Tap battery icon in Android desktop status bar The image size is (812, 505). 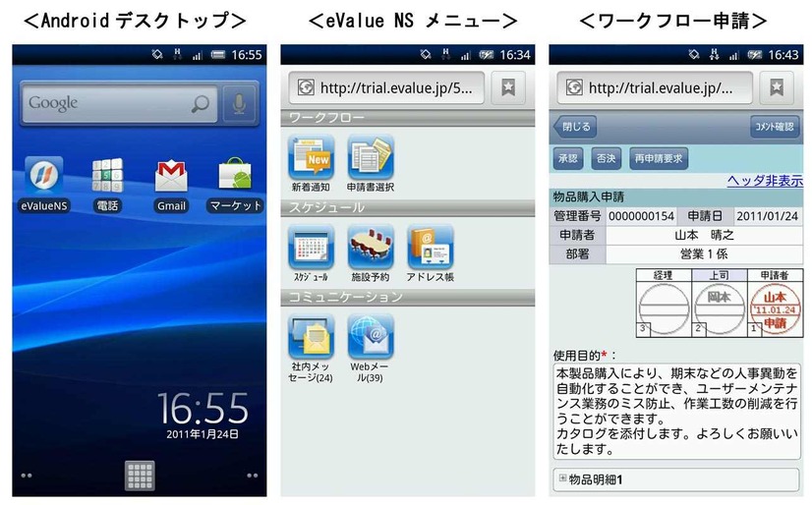tap(218, 54)
